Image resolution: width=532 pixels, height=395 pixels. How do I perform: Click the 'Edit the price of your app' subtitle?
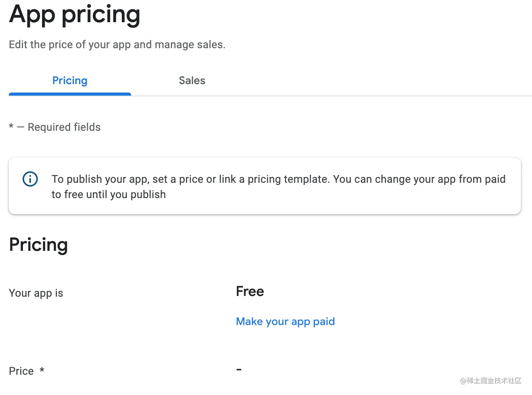(117, 45)
